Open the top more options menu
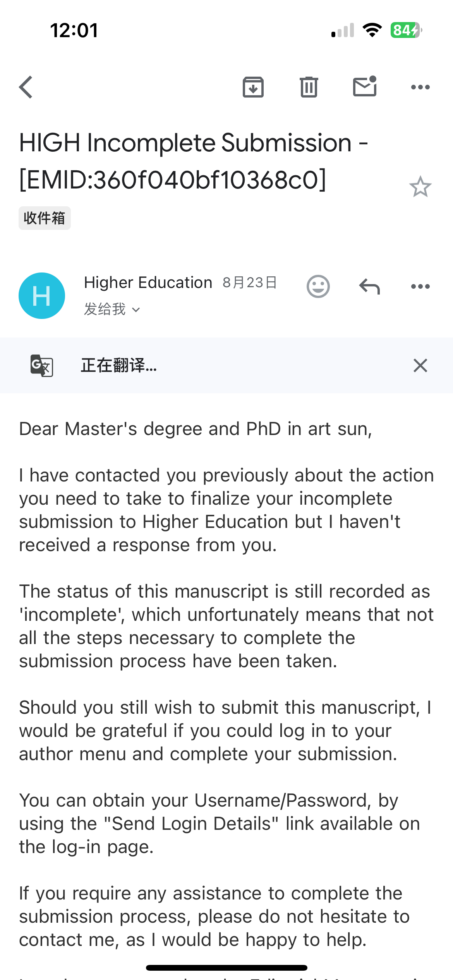Image resolution: width=453 pixels, height=980 pixels. [x=420, y=87]
